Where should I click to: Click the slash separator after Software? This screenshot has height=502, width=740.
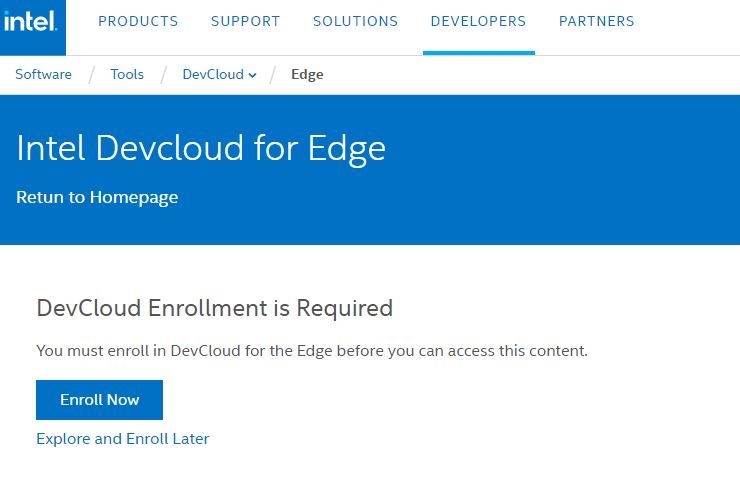(x=92, y=75)
